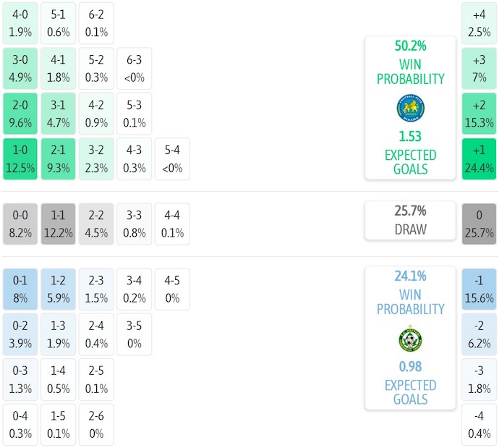Viewport: 499px width, 448px height.
Task: Click the Dinamo club crest logo
Action: tap(410, 108)
